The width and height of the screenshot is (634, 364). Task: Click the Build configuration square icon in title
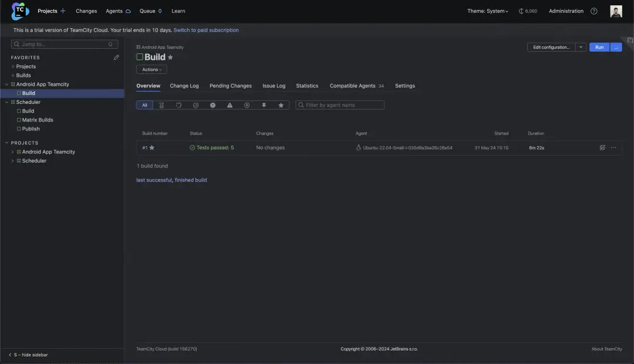pos(140,57)
